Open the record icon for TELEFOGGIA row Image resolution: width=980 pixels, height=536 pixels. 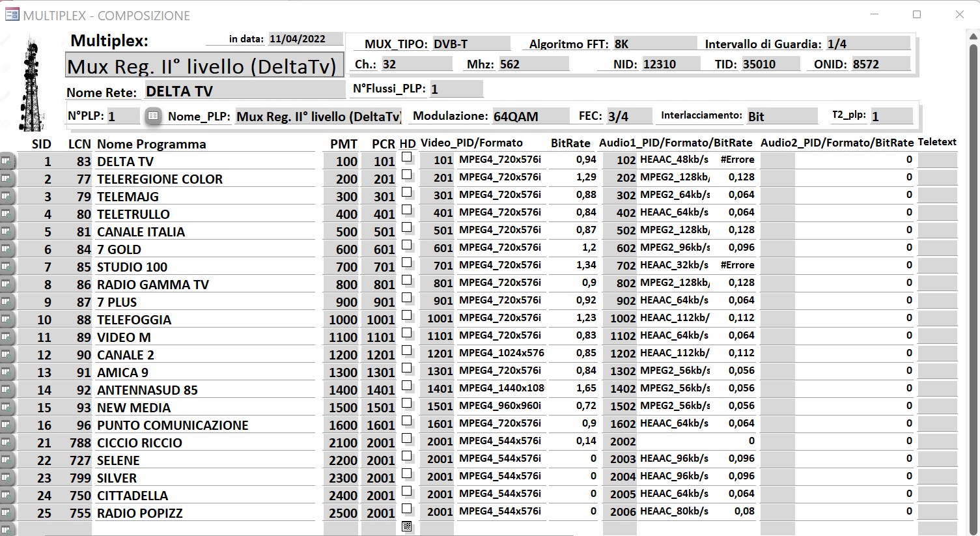(x=7, y=319)
